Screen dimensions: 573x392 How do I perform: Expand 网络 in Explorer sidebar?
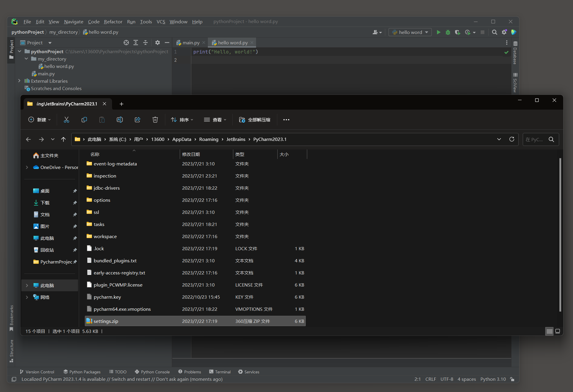[x=27, y=297]
